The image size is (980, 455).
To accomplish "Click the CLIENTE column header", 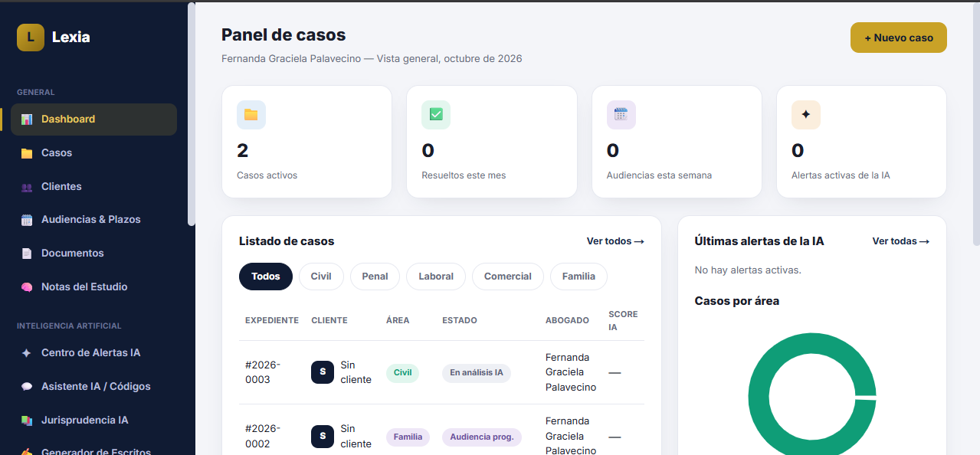I will 329,321.
